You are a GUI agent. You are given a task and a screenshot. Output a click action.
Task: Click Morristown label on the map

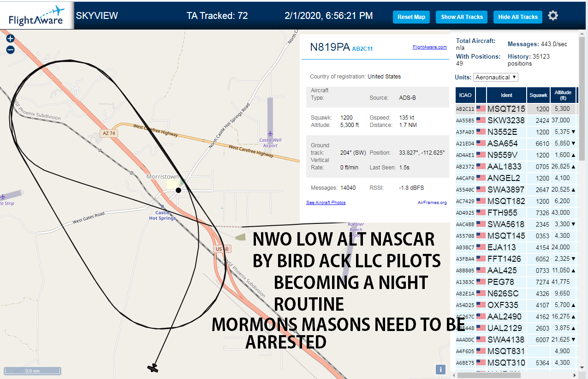coord(162,177)
